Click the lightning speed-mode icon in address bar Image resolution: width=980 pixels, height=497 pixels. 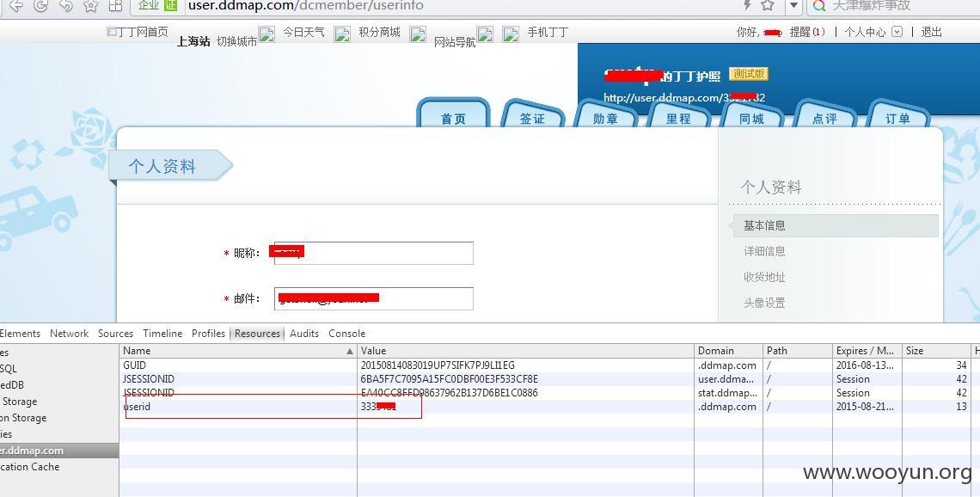tap(747, 5)
